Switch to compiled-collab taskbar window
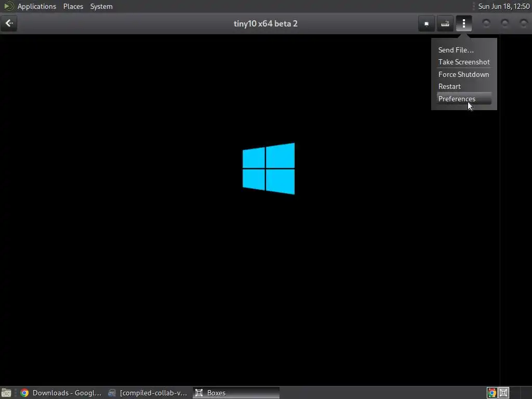The width and height of the screenshot is (532, 399). (147, 393)
